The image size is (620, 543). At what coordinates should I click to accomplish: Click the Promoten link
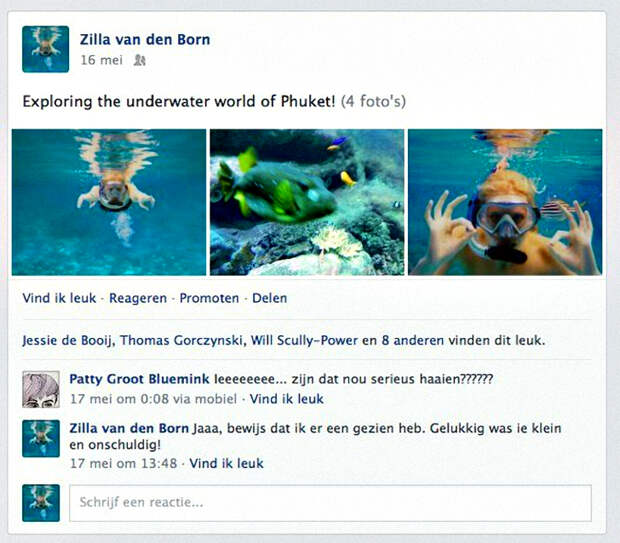pyautogui.click(x=209, y=298)
